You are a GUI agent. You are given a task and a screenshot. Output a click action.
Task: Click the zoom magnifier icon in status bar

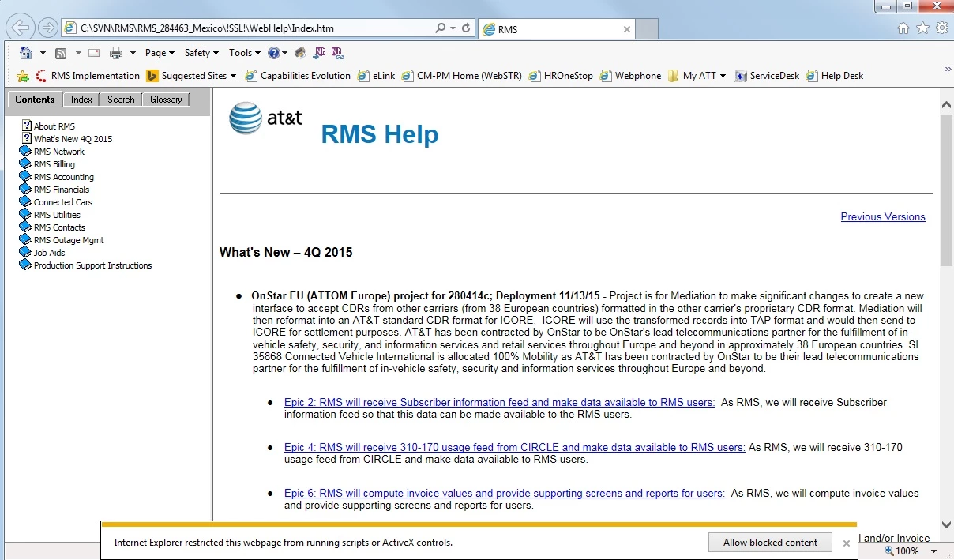(x=888, y=551)
